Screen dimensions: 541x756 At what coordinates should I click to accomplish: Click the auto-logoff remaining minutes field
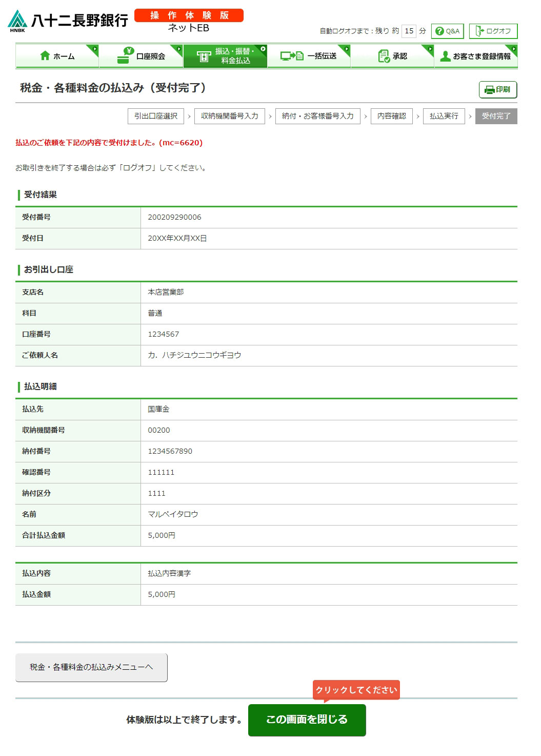tap(409, 31)
